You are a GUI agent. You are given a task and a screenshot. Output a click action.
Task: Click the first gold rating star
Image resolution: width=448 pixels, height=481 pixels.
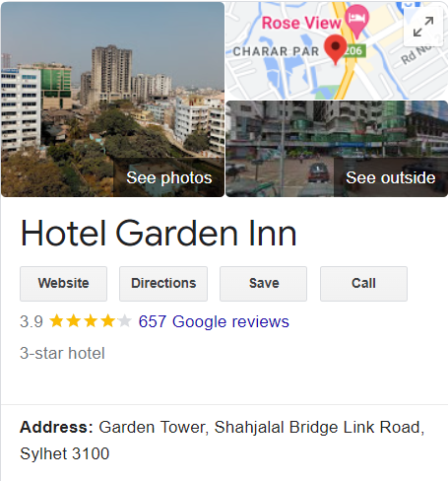click(x=56, y=321)
